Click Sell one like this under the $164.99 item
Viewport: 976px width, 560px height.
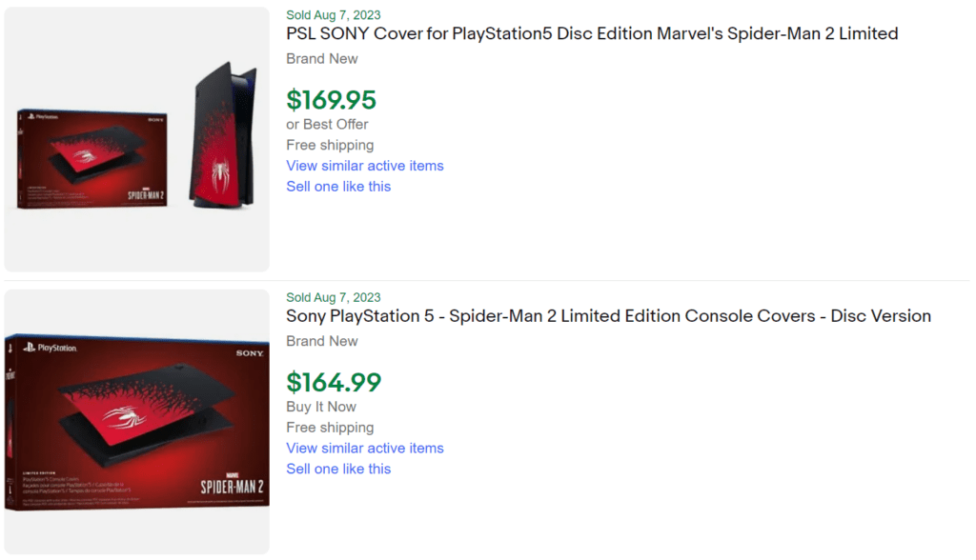(x=338, y=469)
